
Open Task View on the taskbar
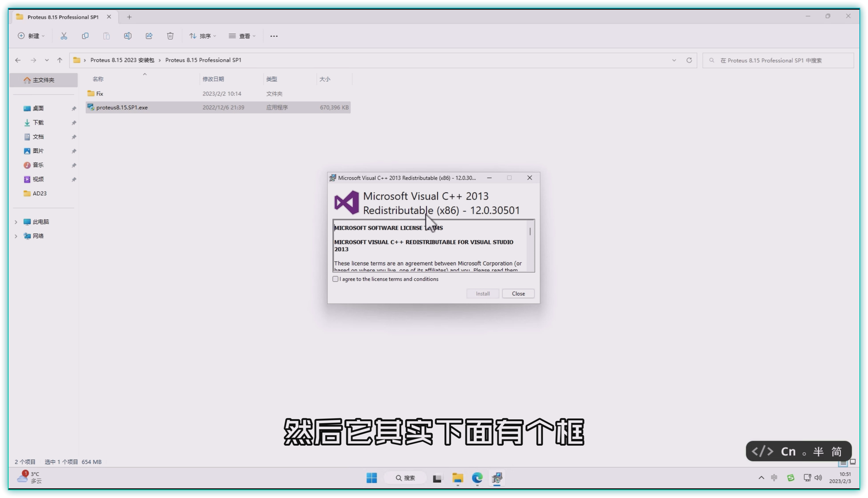(437, 478)
